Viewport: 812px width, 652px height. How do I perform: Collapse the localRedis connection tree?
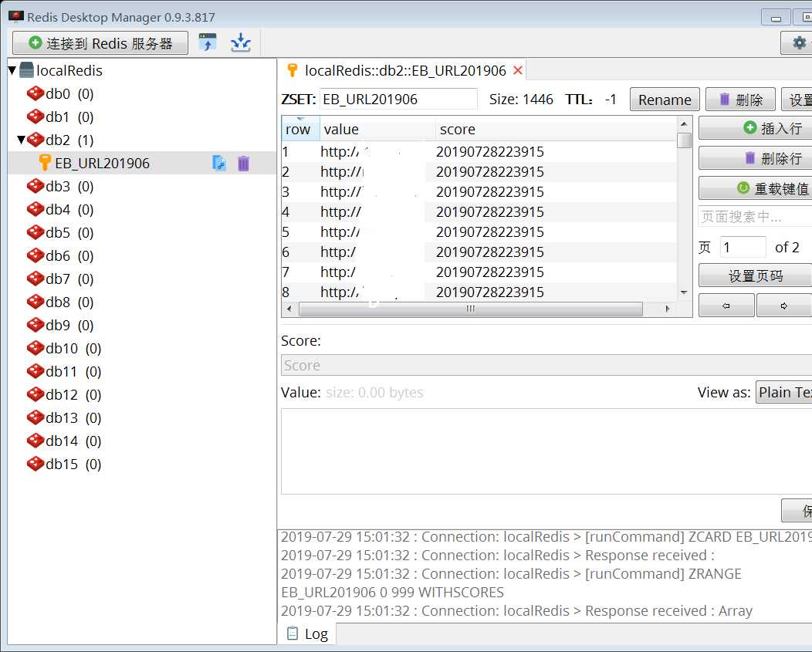point(12,70)
